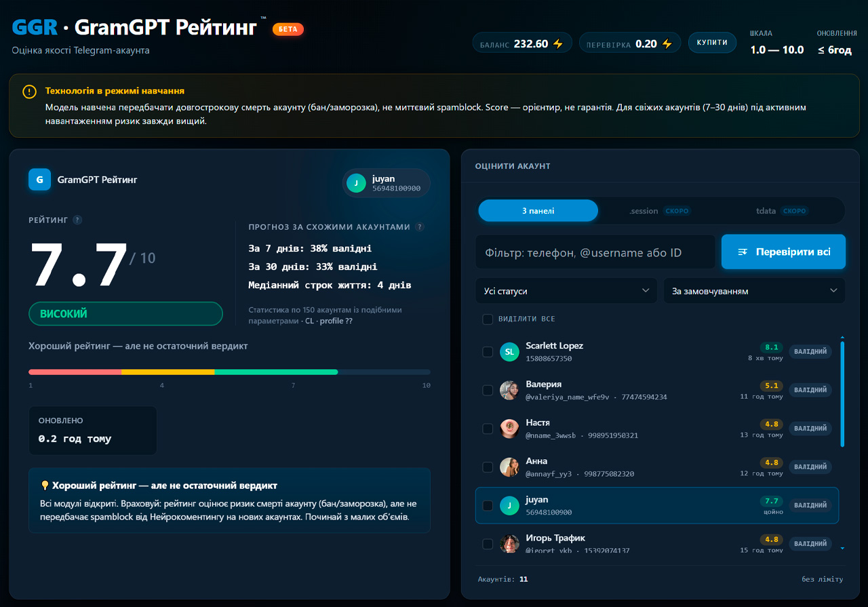The width and height of the screenshot is (868, 607).
Task: Click the ВАЛІДНИЙ badge for Валерия
Action: [810, 390]
